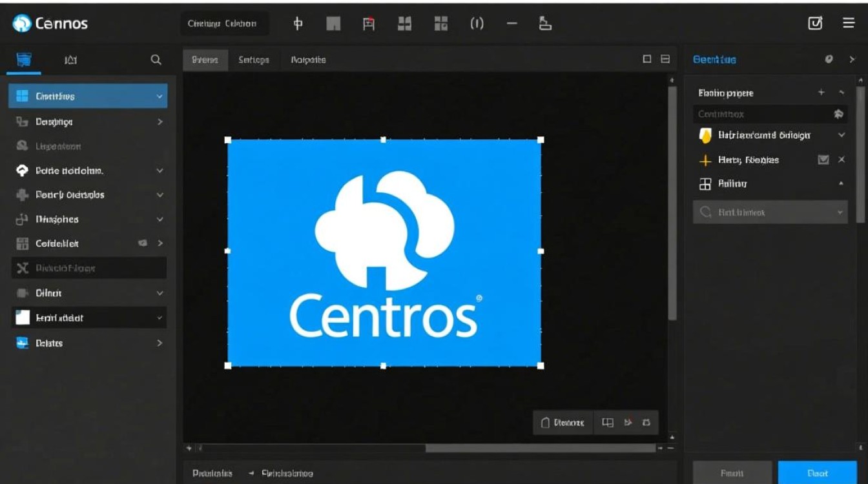Viewport: 868px width, 484px height.
Task: Collapse the highlighted blue sidebar row using its chevron
Action: coord(160,96)
